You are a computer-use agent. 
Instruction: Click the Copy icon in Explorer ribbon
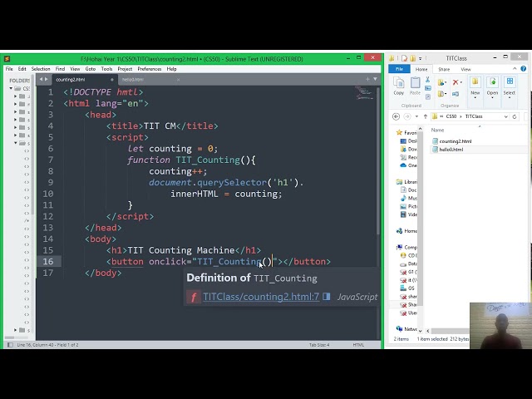399,82
